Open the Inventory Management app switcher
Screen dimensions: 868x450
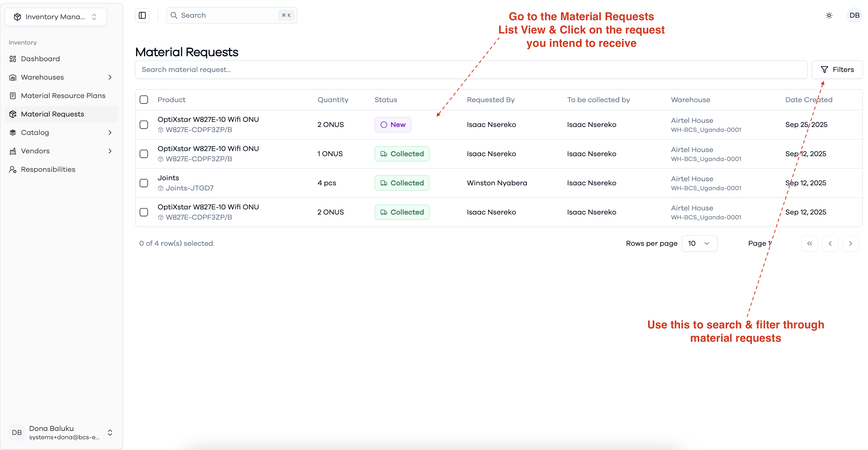[56, 17]
